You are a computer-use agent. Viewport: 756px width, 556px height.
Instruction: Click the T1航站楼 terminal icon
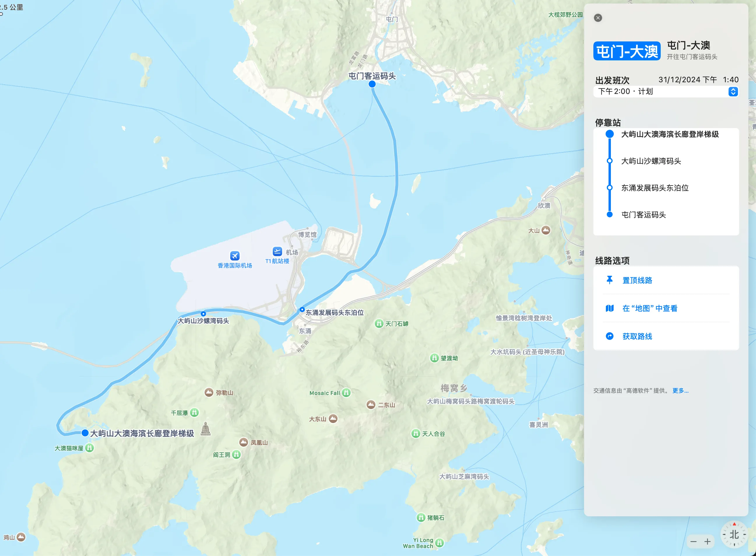(277, 251)
